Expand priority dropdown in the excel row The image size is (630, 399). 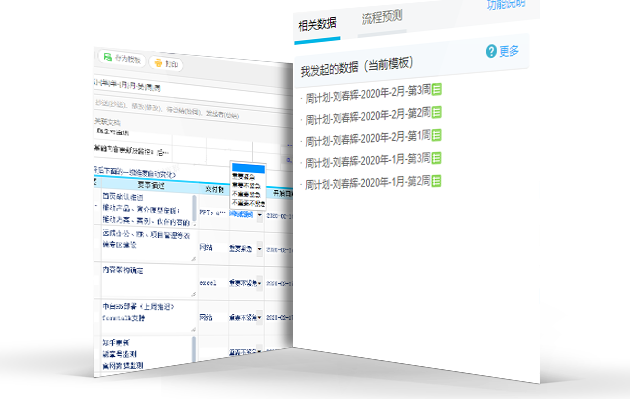click(x=260, y=283)
